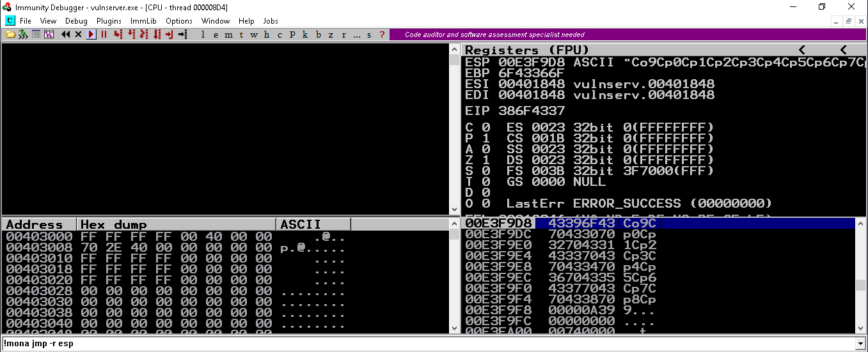Open the Plugins menu
The image size is (868, 352).
click(x=109, y=21)
